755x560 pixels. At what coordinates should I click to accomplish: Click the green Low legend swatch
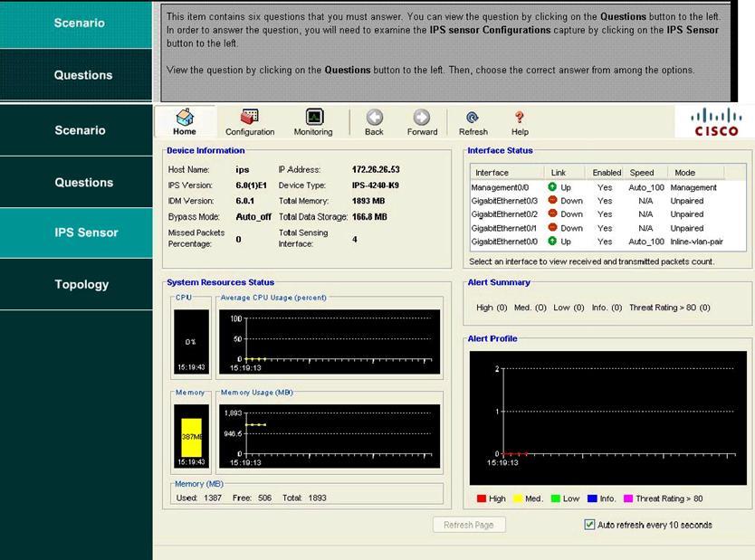555,498
